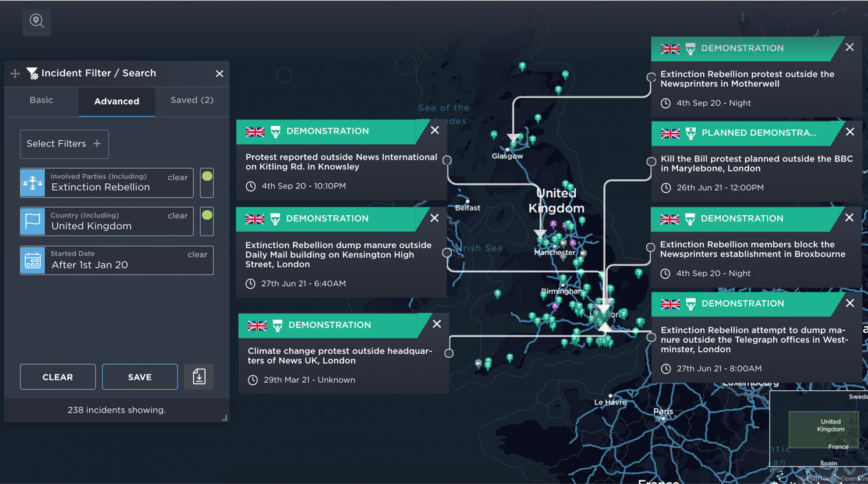Edit the After 1st Jan 20 date value
The width and height of the screenshot is (868, 484).
click(90, 265)
